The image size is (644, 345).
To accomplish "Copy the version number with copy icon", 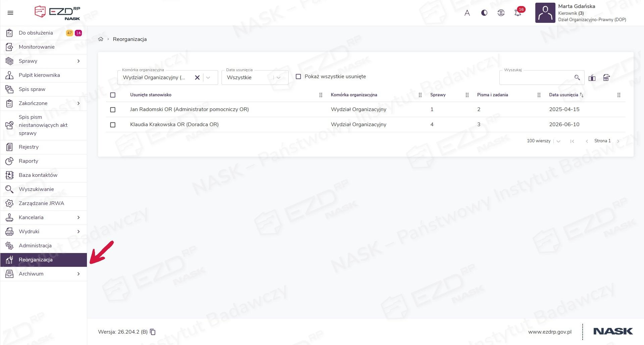I will click(153, 332).
